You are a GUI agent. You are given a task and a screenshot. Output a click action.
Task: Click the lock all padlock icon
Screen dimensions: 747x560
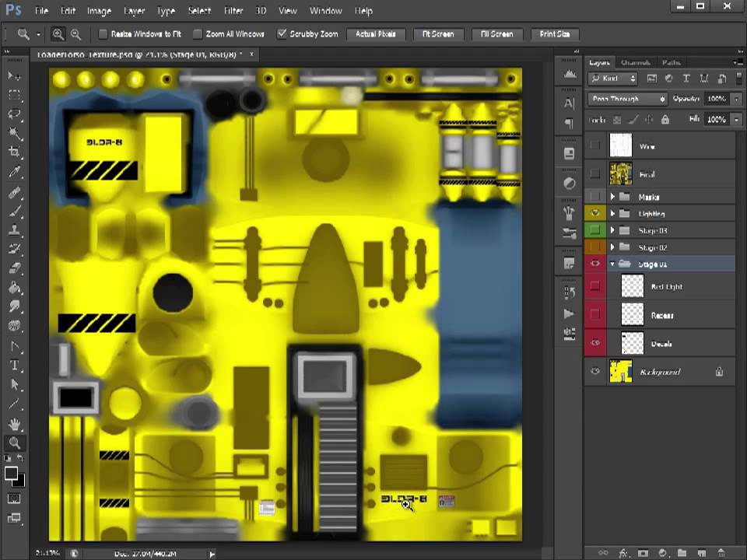[x=665, y=120]
